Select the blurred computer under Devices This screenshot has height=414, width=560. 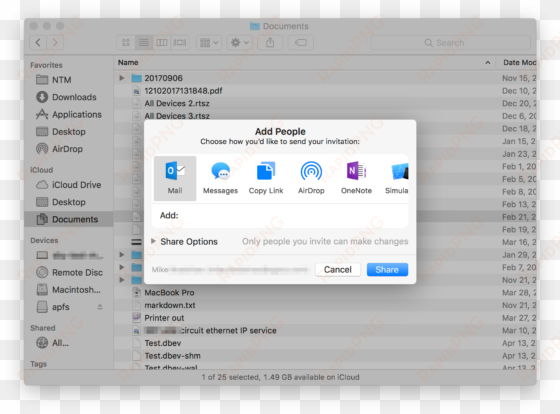[70, 255]
